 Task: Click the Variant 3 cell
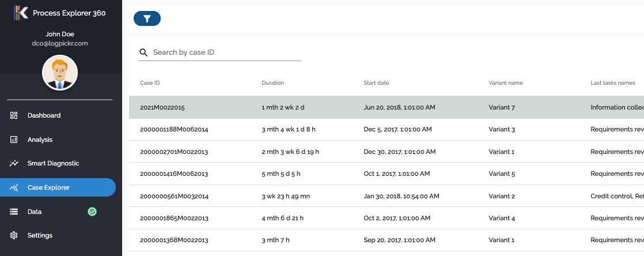pos(502,129)
